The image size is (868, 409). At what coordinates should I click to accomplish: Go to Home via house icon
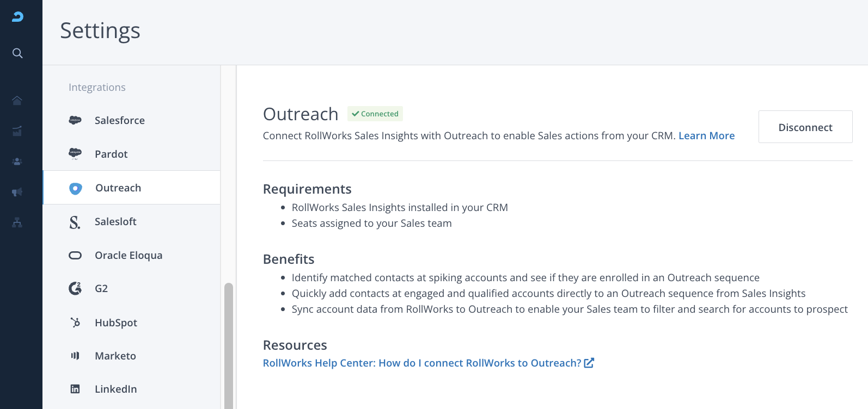17,101
